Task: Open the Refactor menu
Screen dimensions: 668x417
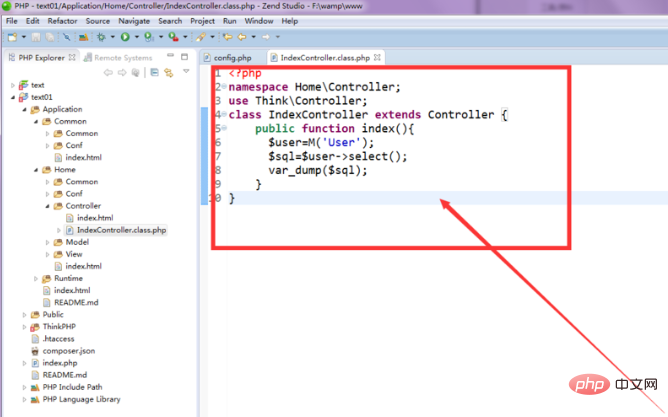Action: [x=61, y=20]
